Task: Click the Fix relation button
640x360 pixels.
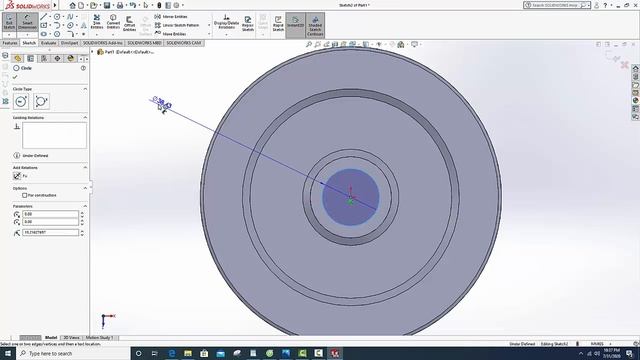Action: click(x=17, y=176)
